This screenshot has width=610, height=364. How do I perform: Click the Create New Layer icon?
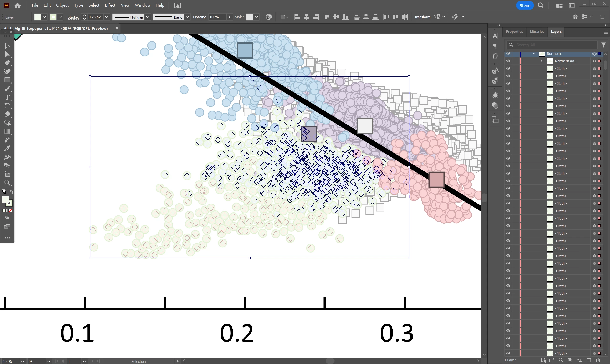[x=589, y=360]
